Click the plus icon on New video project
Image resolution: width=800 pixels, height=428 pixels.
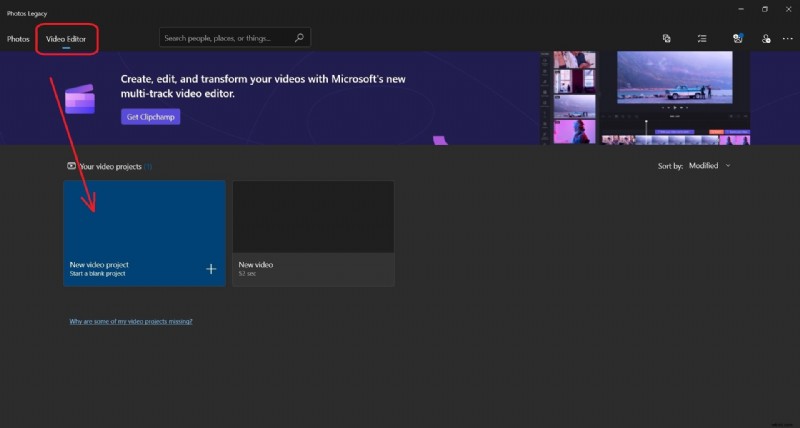[211, 269]
